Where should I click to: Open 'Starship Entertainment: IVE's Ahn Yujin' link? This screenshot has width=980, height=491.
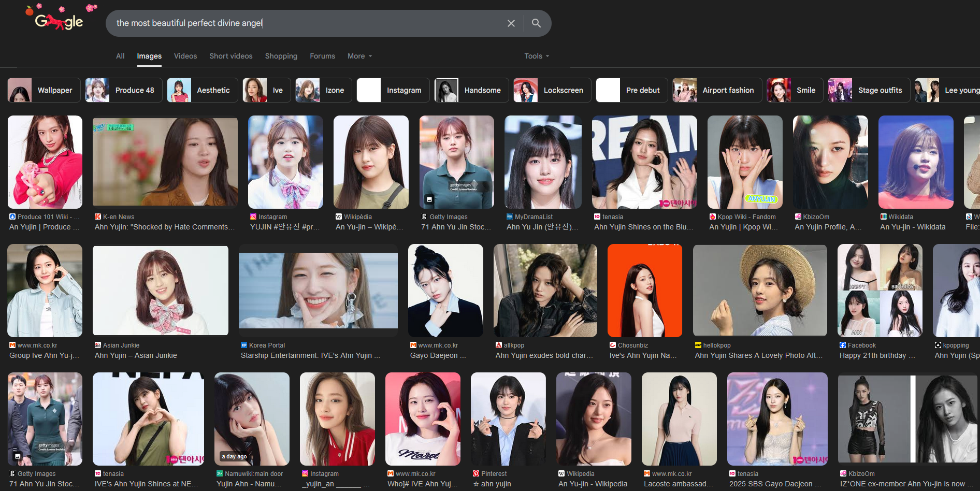311,355
